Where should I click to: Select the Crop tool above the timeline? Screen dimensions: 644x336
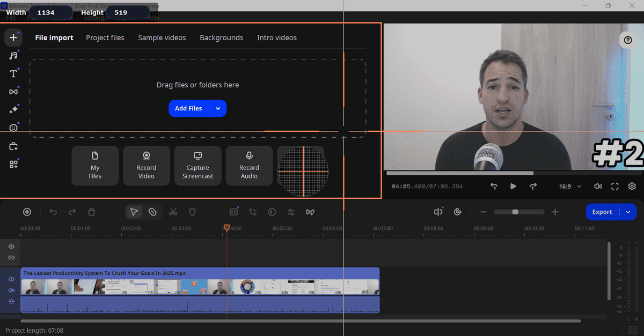252,212
